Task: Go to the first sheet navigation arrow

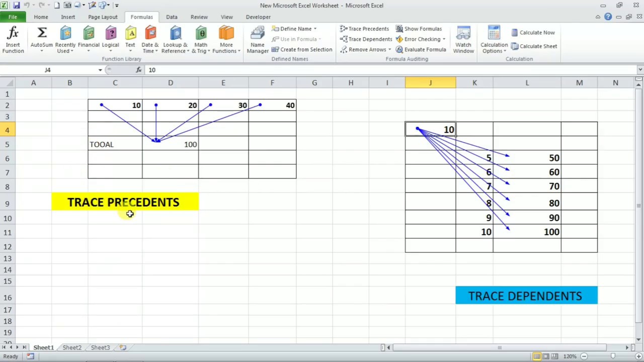Action: 4,347
